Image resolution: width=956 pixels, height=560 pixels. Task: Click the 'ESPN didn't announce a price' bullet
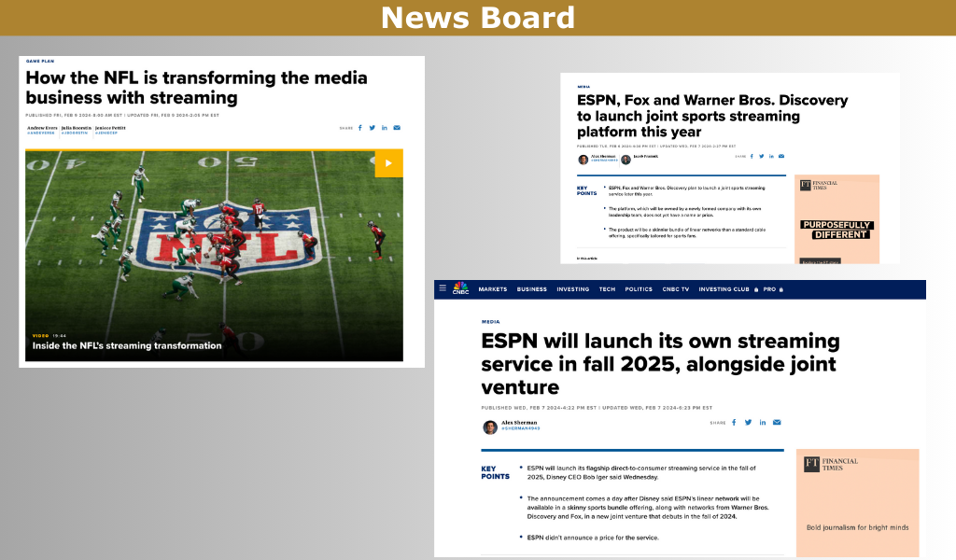pos(593,538)
